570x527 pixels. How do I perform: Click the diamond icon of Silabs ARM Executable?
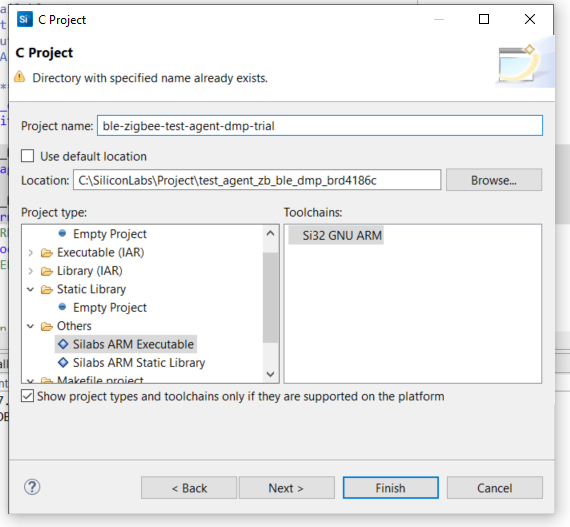63,344
